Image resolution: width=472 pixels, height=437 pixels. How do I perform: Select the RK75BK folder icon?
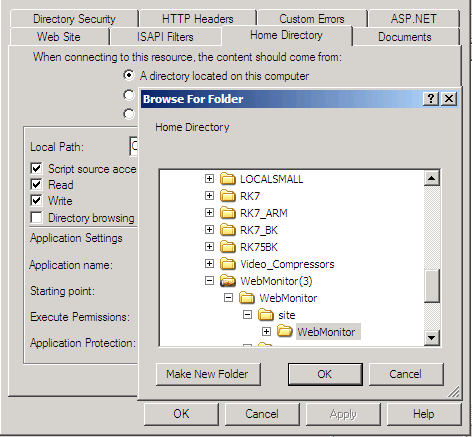point(228,247)
